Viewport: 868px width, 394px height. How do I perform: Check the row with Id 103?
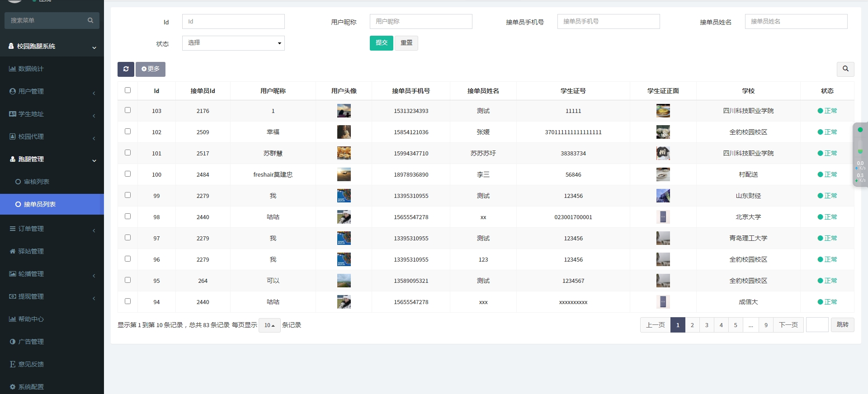(127, 110)
